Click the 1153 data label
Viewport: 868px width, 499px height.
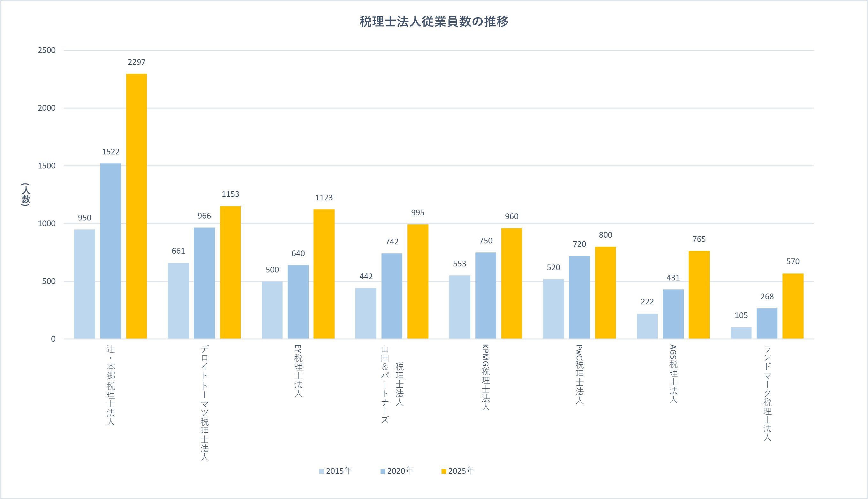click(230, 194)
